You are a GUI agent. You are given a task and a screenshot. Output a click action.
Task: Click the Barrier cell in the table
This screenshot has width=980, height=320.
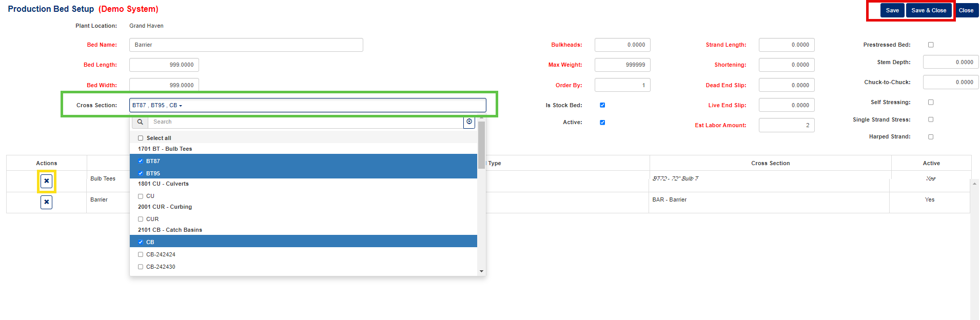[99, 199]
